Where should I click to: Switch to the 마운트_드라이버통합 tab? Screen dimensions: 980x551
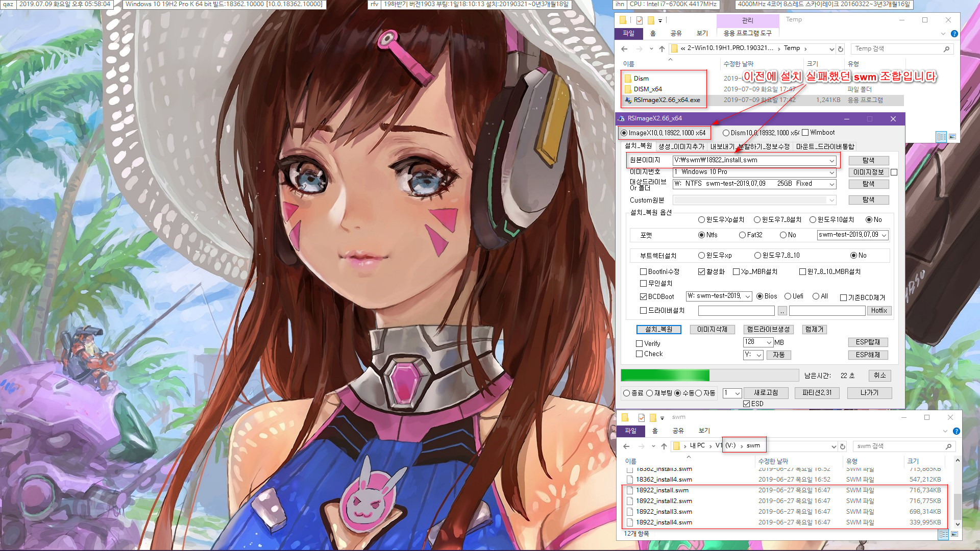[x=825, y=146]
